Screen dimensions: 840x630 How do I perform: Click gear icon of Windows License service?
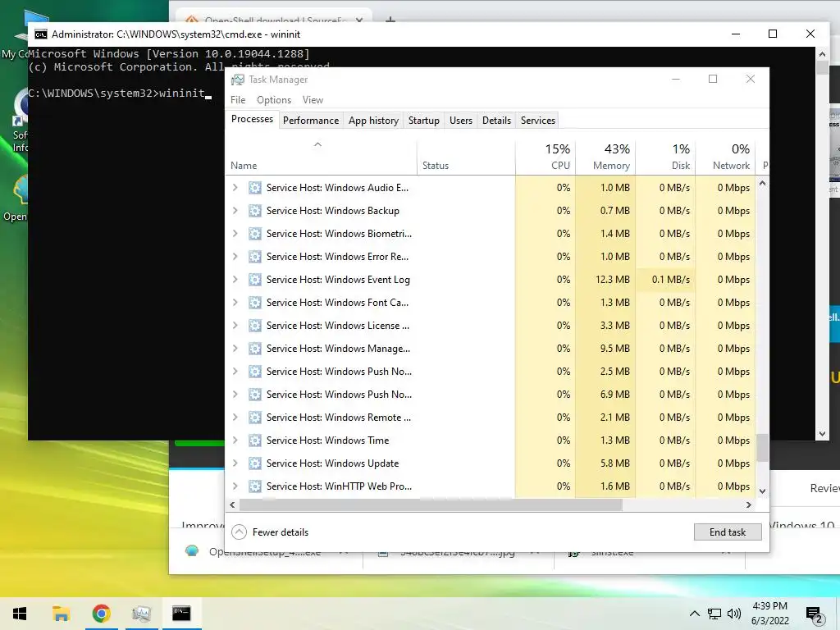point(255,325)
